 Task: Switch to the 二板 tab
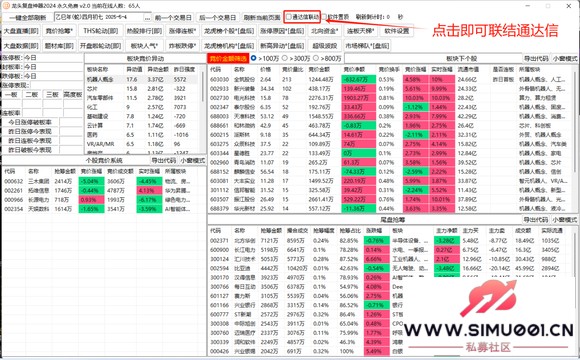32,95
